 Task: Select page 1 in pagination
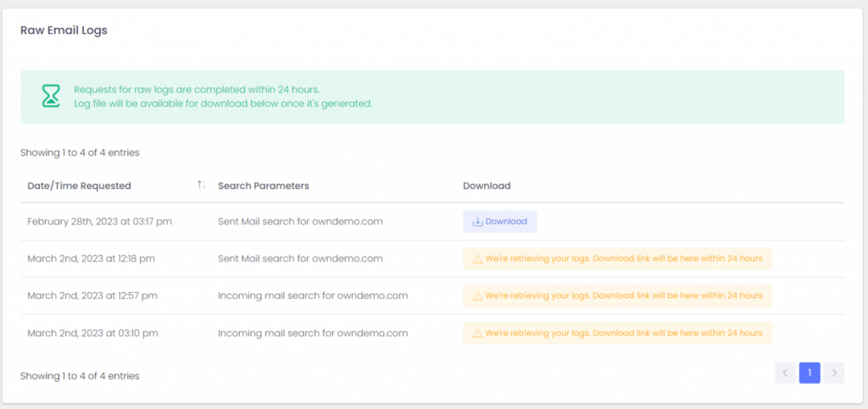pyautogui.click(x=810, y=373)
